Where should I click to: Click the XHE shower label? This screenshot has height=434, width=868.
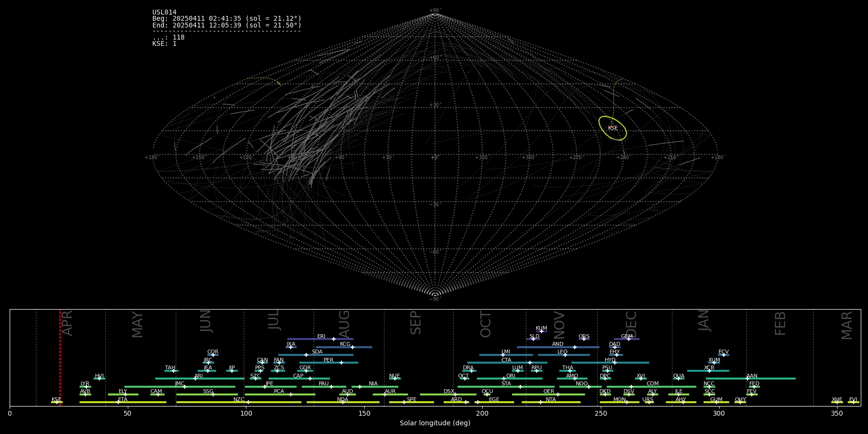click(x=837, y=399)
